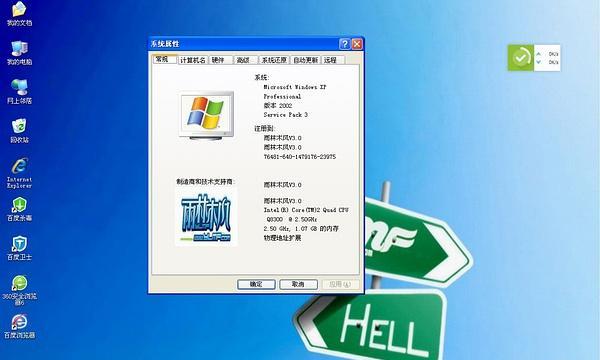Click the 回收站 recycle bin icon
This screenshot has height=360, width=600.
click(x=19, y=131)
